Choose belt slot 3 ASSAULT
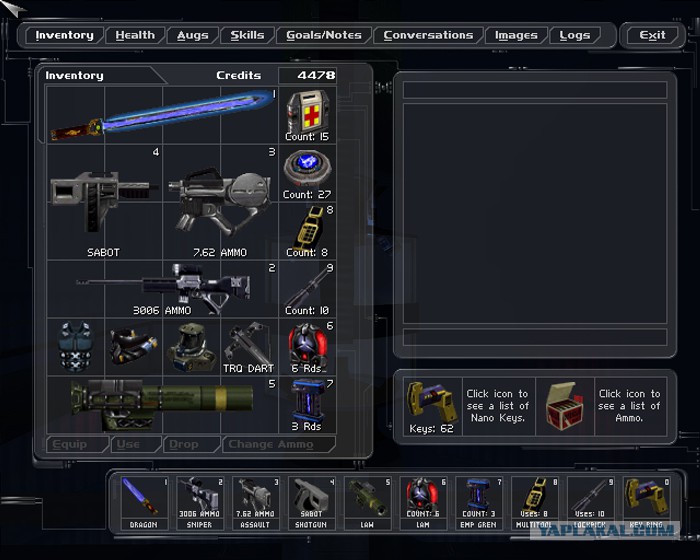Viewport: 700px width, 560px height. point(256,503)
